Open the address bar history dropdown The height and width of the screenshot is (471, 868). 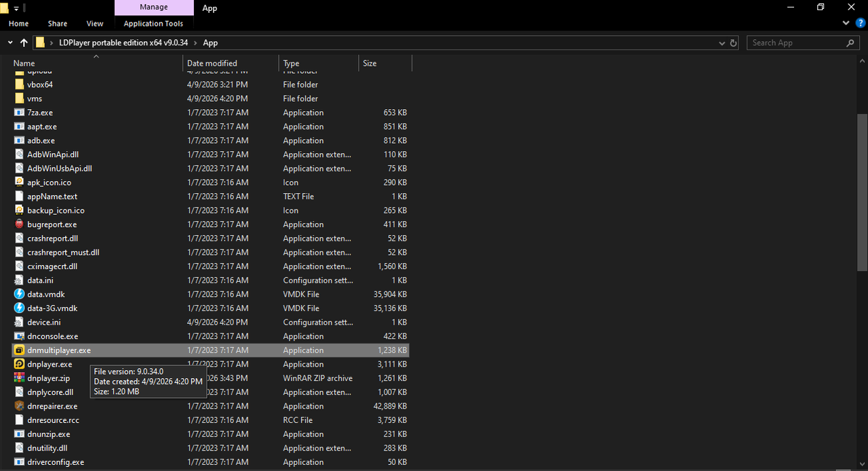(x=722, y=43)
